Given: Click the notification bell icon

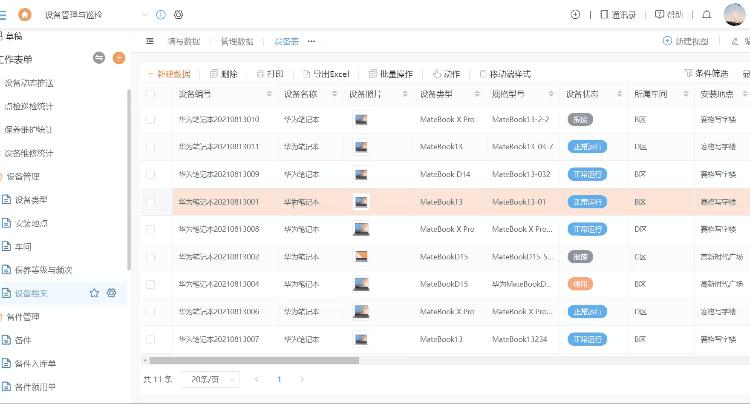Looking at the screenshot, I should [706, 15].
